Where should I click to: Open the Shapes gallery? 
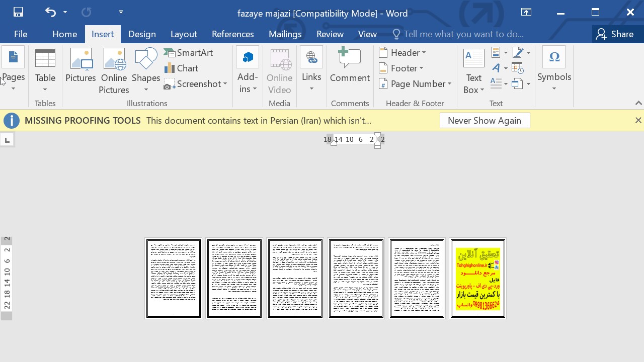point(146,70)
